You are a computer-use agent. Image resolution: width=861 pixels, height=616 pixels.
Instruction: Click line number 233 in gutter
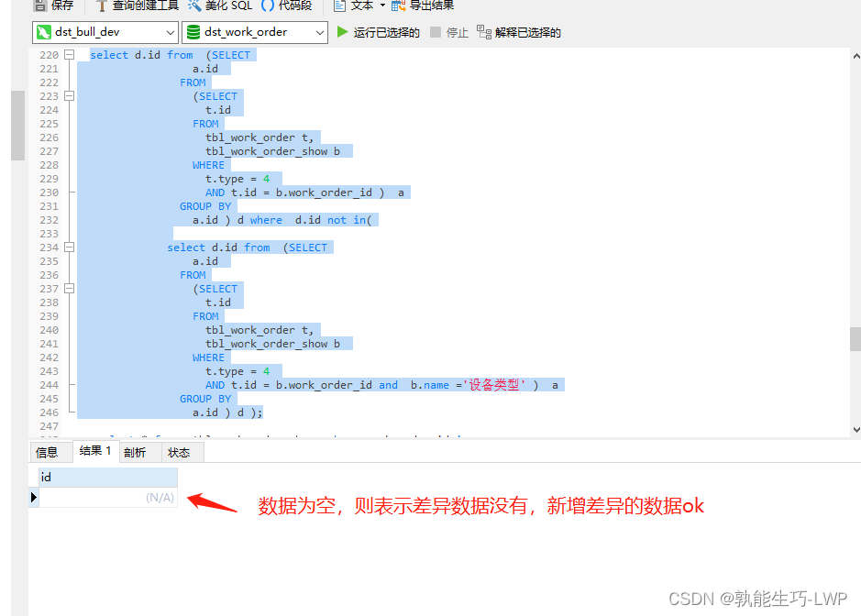[49, 234]
